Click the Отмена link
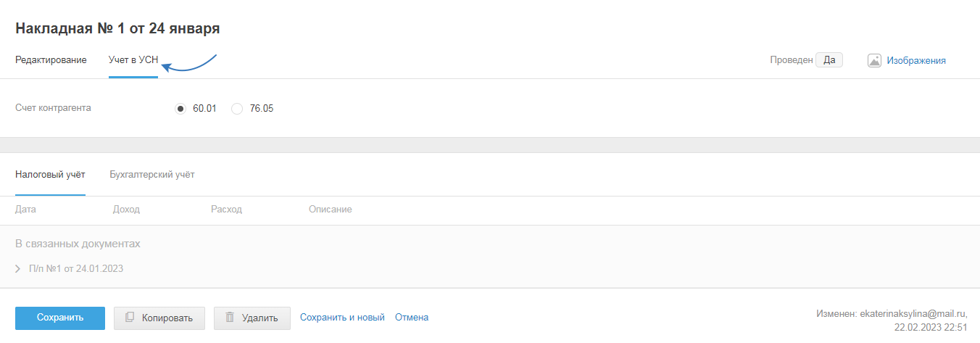The width and height of the screenshot is (980, 343). point(412,318)
